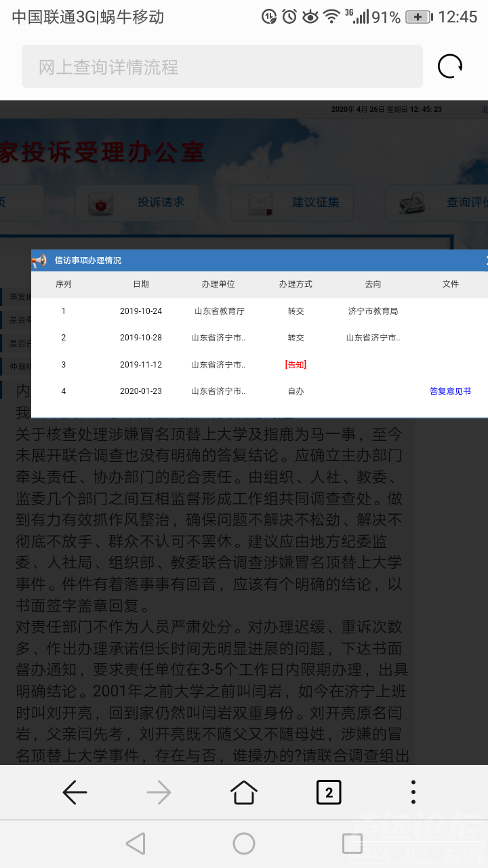Tap the Android home circle button

click(x=244, y=844)
